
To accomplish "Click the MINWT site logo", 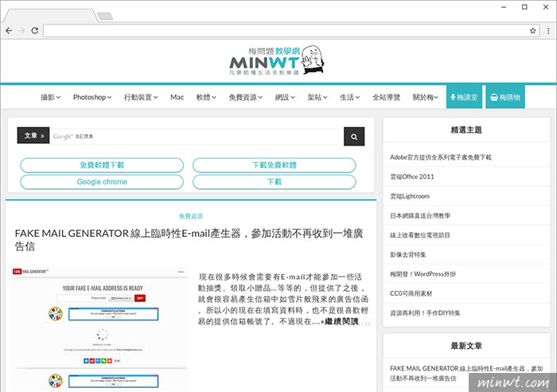I will (276, 60).
